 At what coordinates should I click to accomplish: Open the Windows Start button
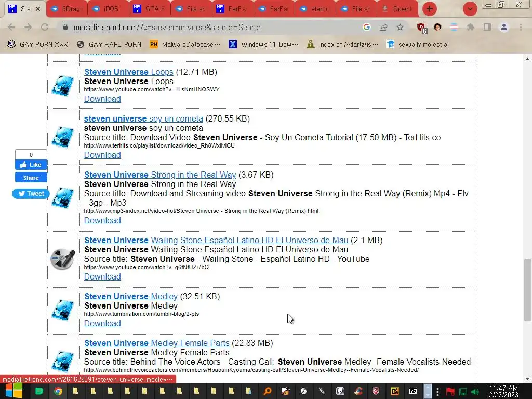tap(14, 391)
